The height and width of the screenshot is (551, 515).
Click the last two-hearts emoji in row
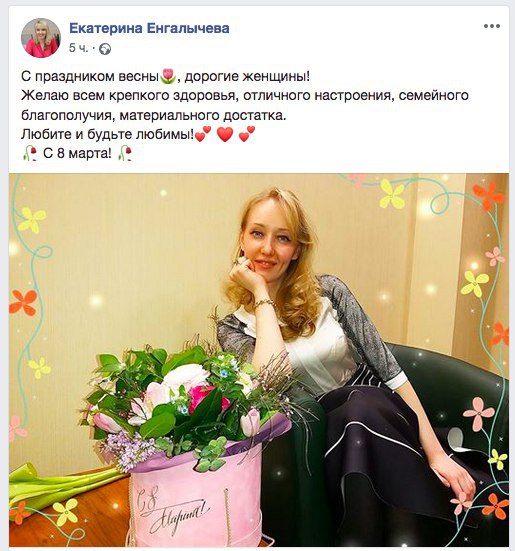[x=247, y=134]
